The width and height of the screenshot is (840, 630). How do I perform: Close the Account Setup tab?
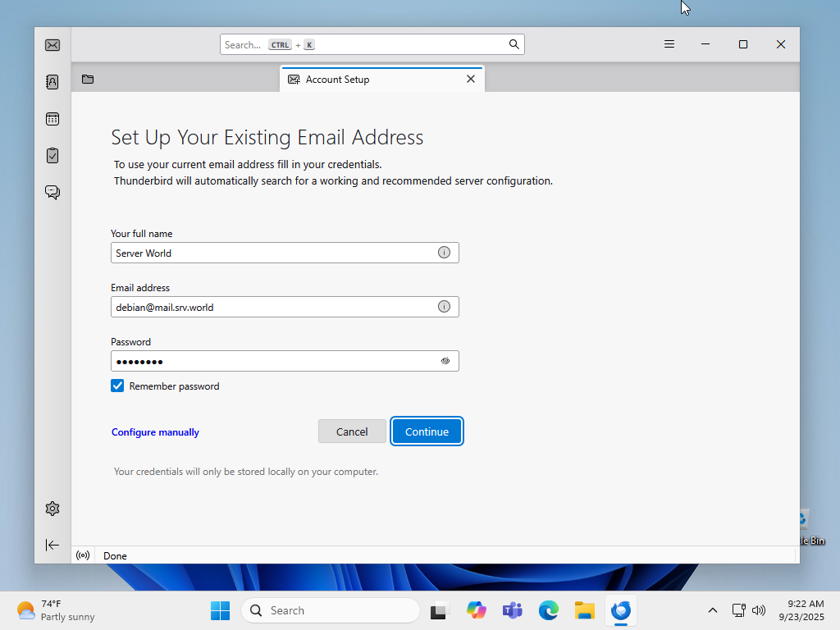pyautogui.click(x=471, y=79)
